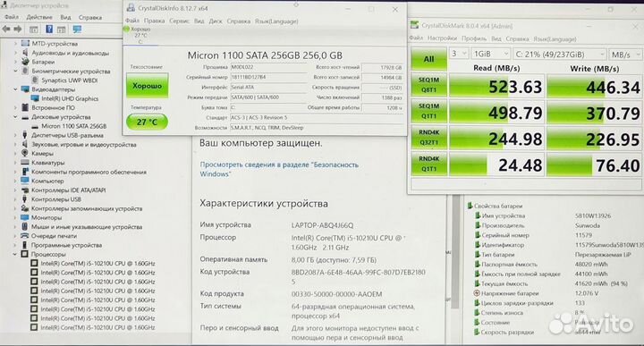This screenshot has height=346, width=644.
Task: Click the CrystalDiskMark title bar app icon
Action: coord(415,25)
